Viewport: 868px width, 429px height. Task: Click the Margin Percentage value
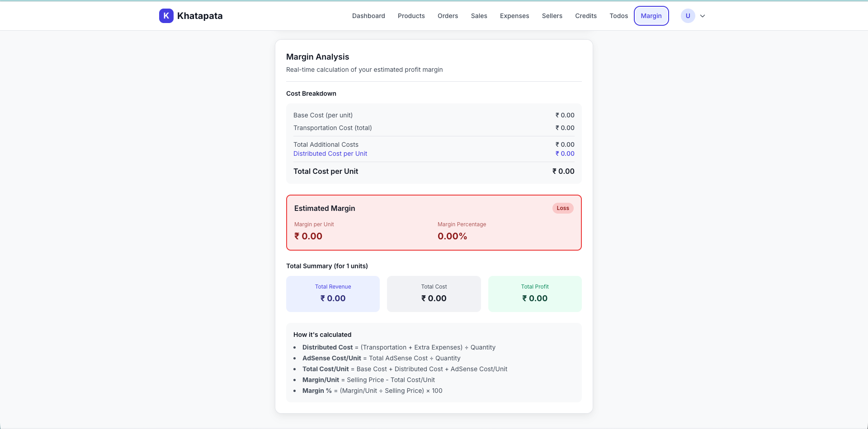pyautogui.click(x=452, y=236)
